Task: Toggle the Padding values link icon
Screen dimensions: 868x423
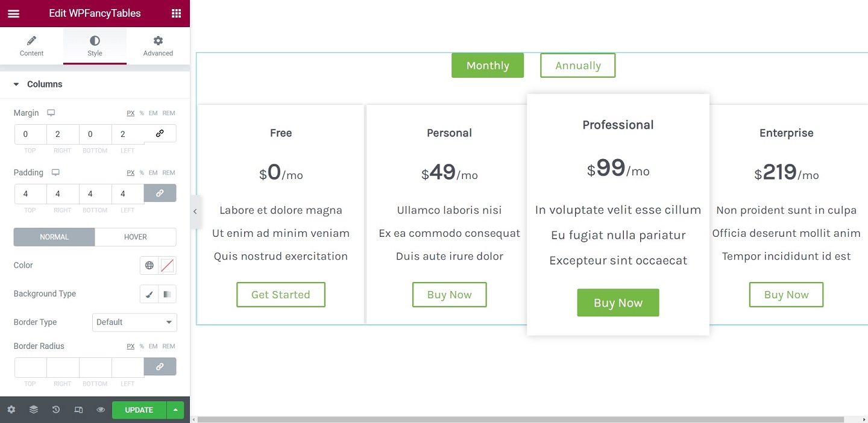Action: tap(160, 193)
